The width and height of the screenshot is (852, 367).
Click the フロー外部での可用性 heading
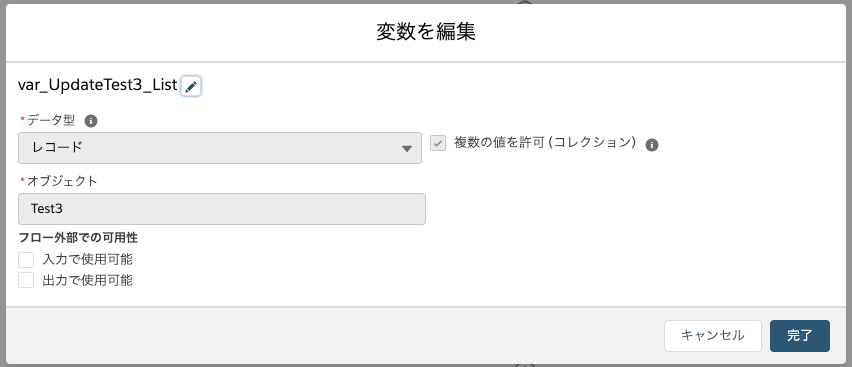coord(78,238)
